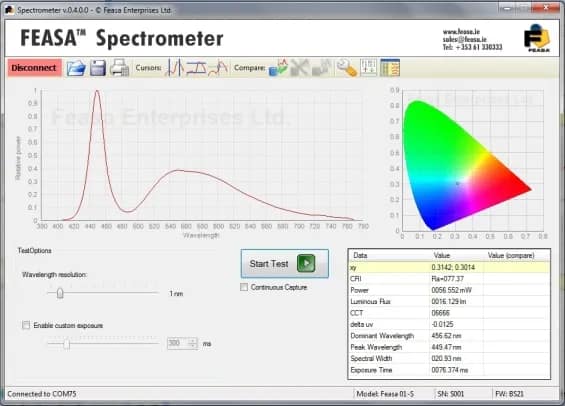This screenshot has width=565, height=406.
Task: Select the CRI row
Action: click(x=449, y=279)
